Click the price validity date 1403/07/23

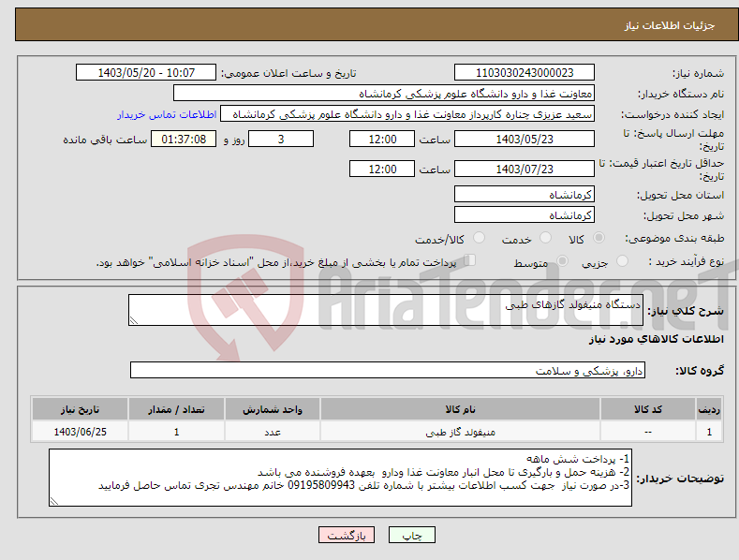tap(525, 169)
